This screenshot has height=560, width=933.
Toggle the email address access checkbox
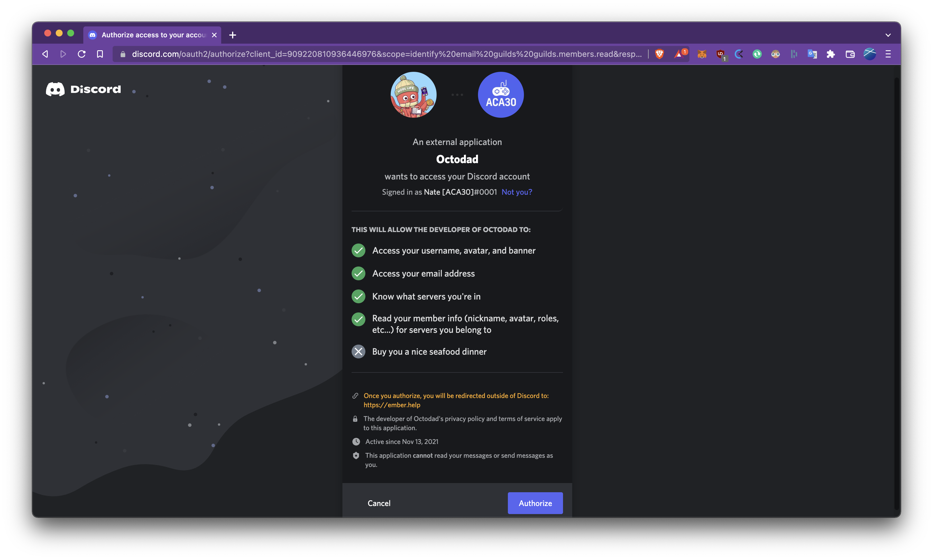358,273
